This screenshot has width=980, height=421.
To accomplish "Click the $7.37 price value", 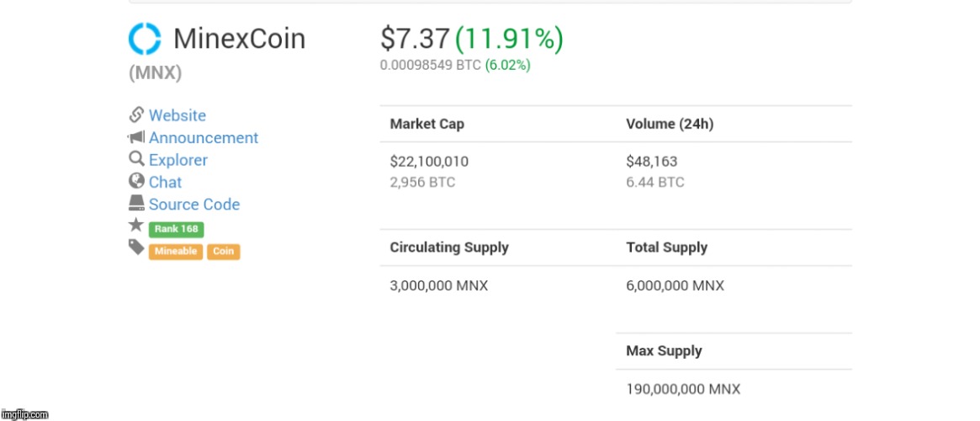I will tap(415, 40).
